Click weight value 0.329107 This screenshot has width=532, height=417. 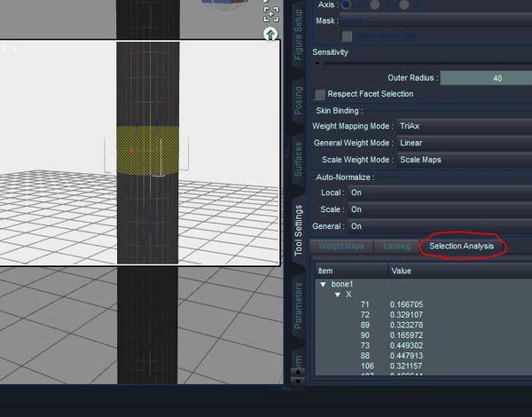pos(406,315)
